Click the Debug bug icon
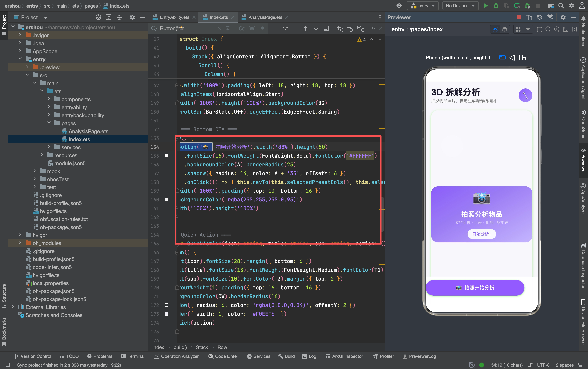The width and height of the screenshot is (588, 369). click(x=496, y=6)
